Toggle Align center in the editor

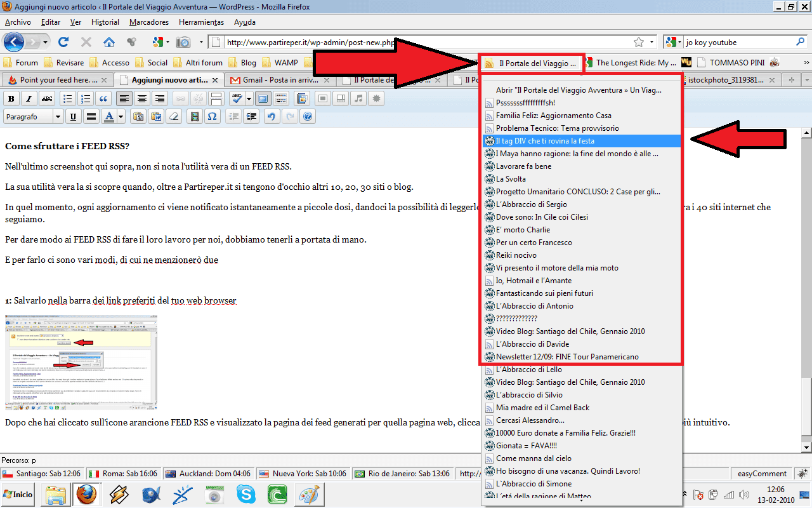click(x=142, y=98)
